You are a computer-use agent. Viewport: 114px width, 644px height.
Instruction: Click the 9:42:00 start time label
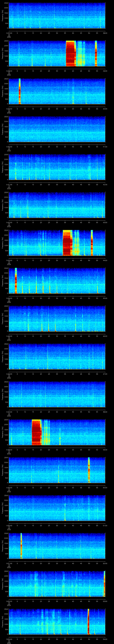pyautogui.click(x=9, y=223)
